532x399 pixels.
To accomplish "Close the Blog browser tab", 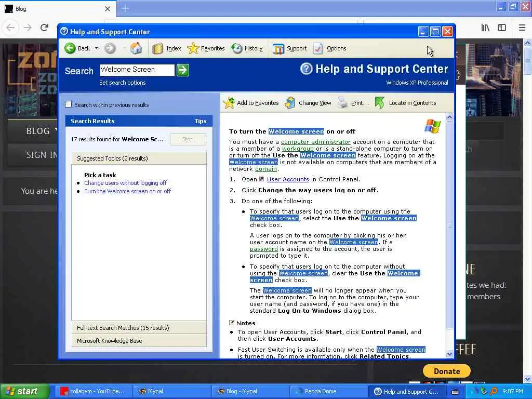I will [107, 9].
